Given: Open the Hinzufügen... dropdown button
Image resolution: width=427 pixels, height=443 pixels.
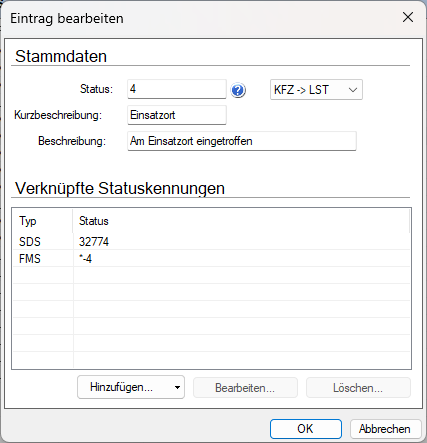Looking at the screenshot, I should [x=131, y=387].
